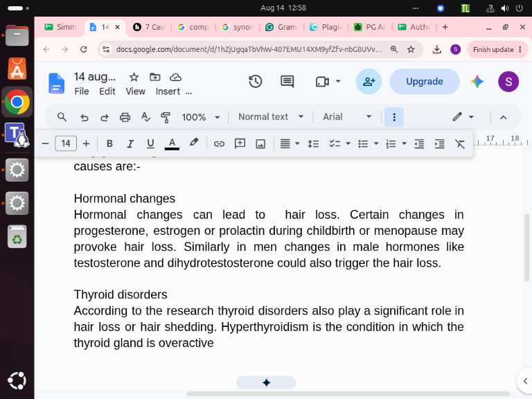Image resolution: width=532 pixels, height=399 pixels.
Task: Click the Gemini sparkle icon near Upgrade
Action: [477, 82]
